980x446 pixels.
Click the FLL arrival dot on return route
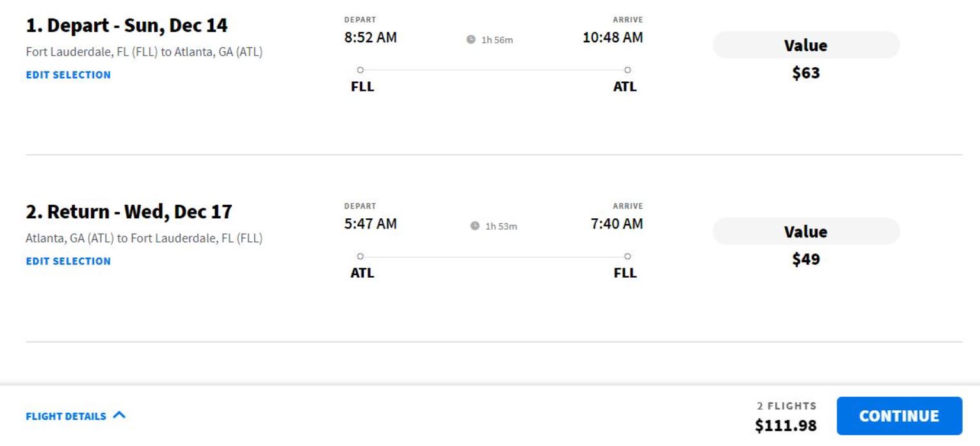(627, 257)
